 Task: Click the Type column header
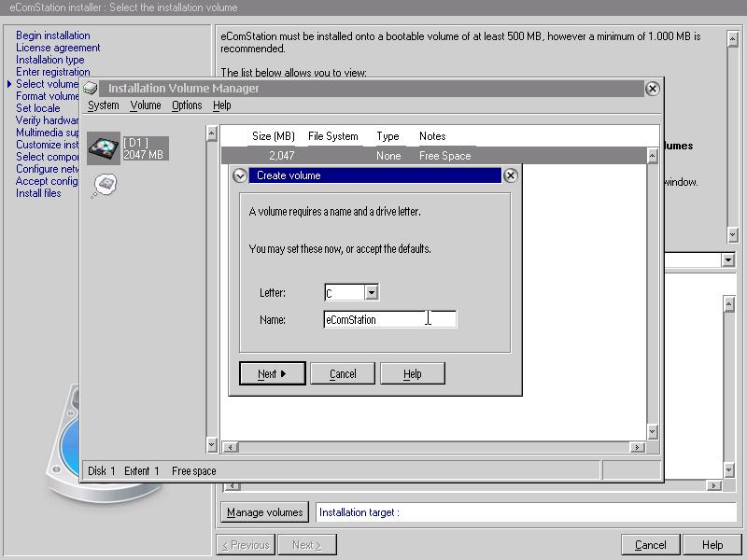[x=388, y=136]
